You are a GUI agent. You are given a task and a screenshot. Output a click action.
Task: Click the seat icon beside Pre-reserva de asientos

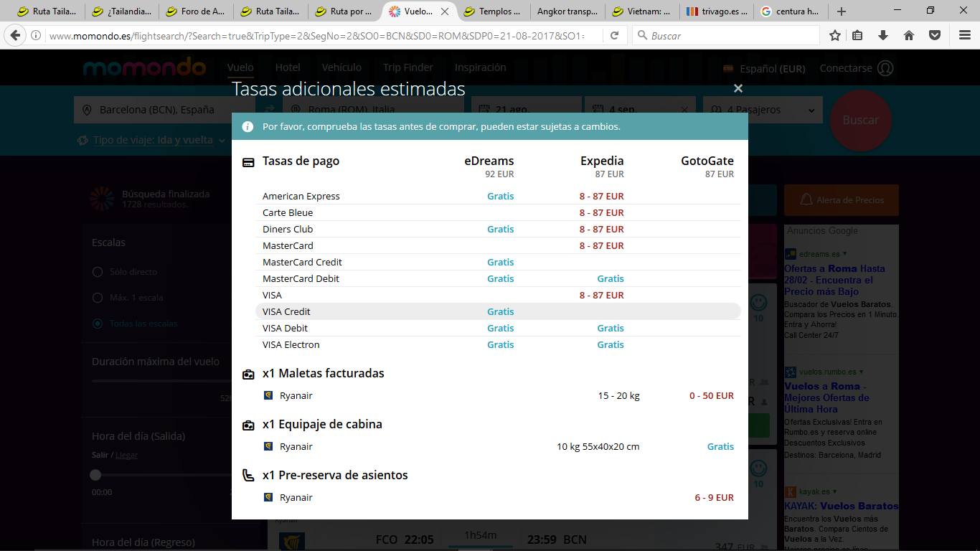(x=248, y=475)
